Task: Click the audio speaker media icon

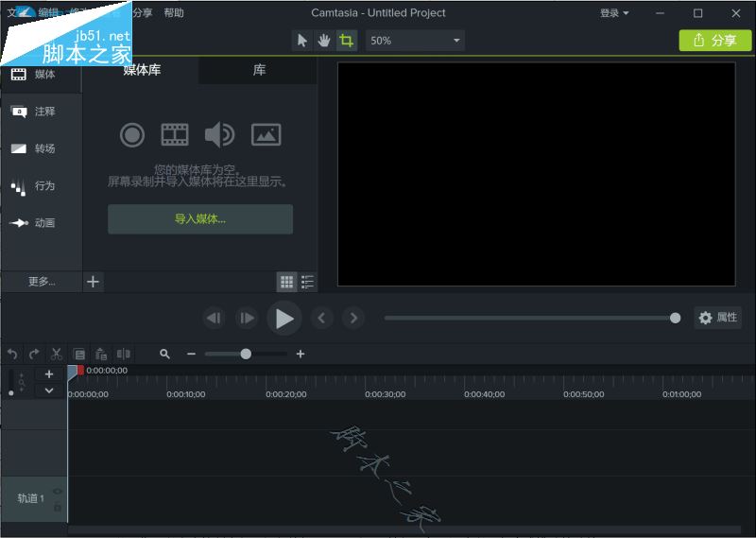Action: [x=219, y=134]
